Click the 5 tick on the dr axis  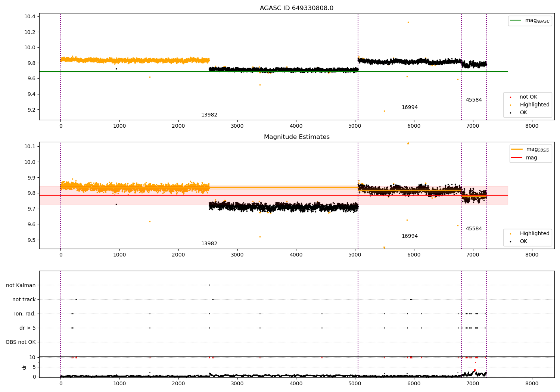(34, 367)
